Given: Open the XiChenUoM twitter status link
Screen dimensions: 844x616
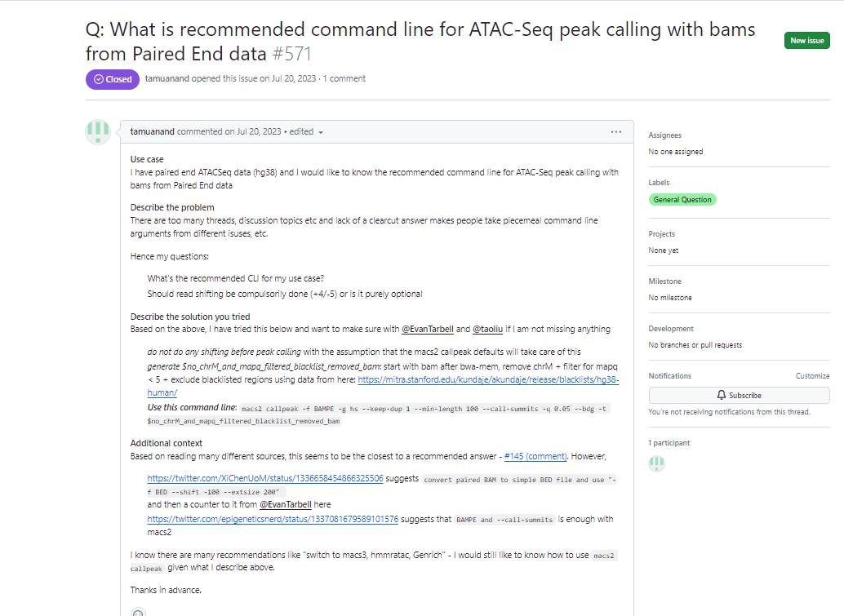Looking at the screenshot, I should tap(265, 479).
